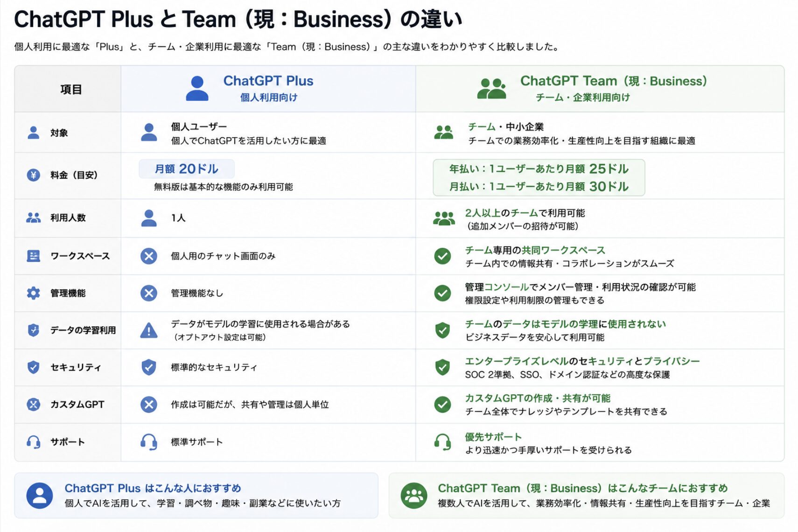Click the main title ChatGPT Plus と Team の違い
This screenshot has height=532, width=798.
(x=238, y=20)
